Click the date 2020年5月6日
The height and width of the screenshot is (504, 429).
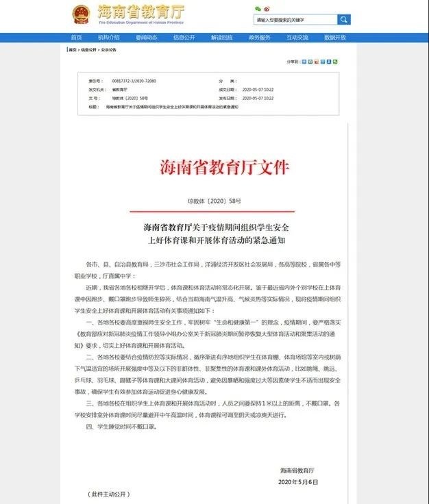pyautogui.click(x=298, y=482)
